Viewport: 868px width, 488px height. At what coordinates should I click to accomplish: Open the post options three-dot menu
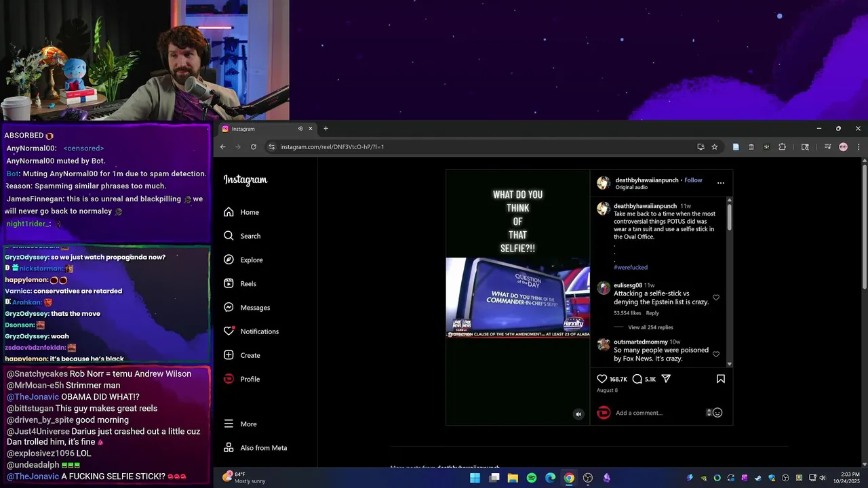(721, 183)
